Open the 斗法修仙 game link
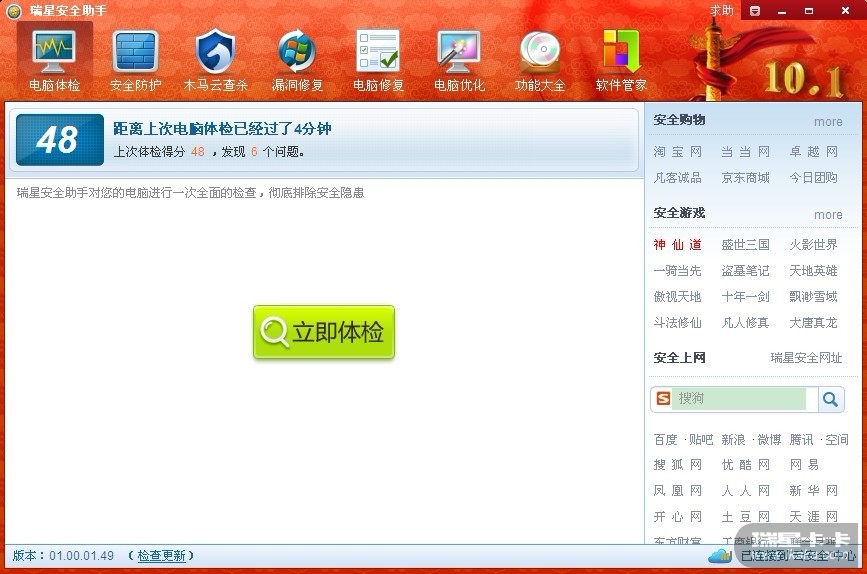The image size is (867, 574). click(677, 322)
